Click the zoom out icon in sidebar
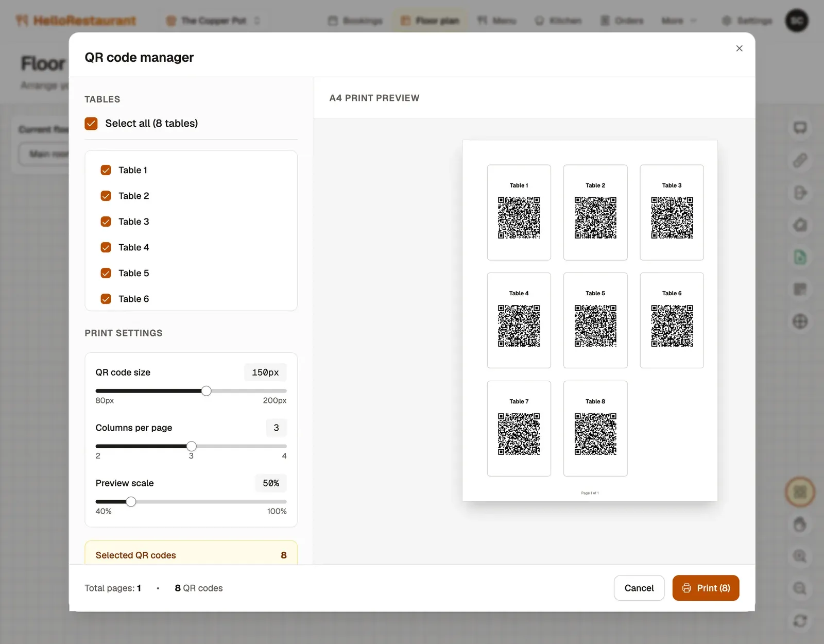Viewport: 824px width, 644px height. coord(800,588)
